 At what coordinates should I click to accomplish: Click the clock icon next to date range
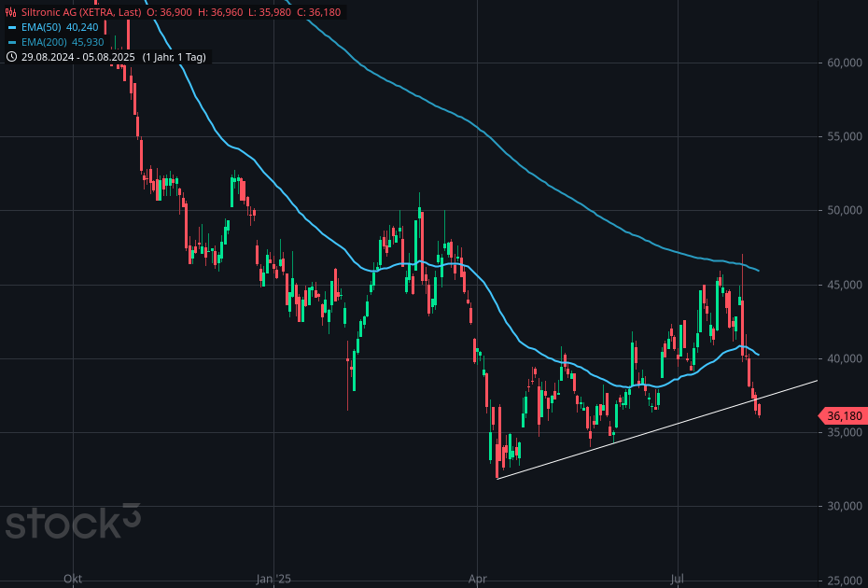coord(11,57)
